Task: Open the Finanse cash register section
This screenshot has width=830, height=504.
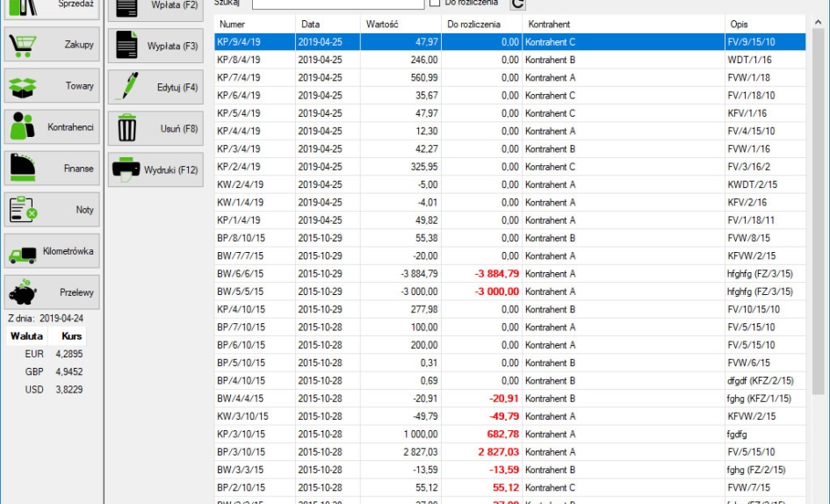Action: click(52, 169)
